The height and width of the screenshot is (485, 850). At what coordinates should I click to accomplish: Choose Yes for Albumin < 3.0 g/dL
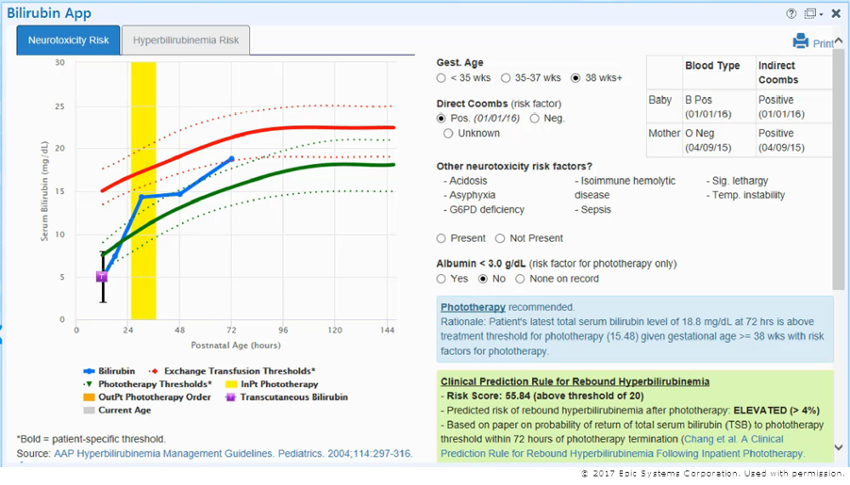click(441, 279)
